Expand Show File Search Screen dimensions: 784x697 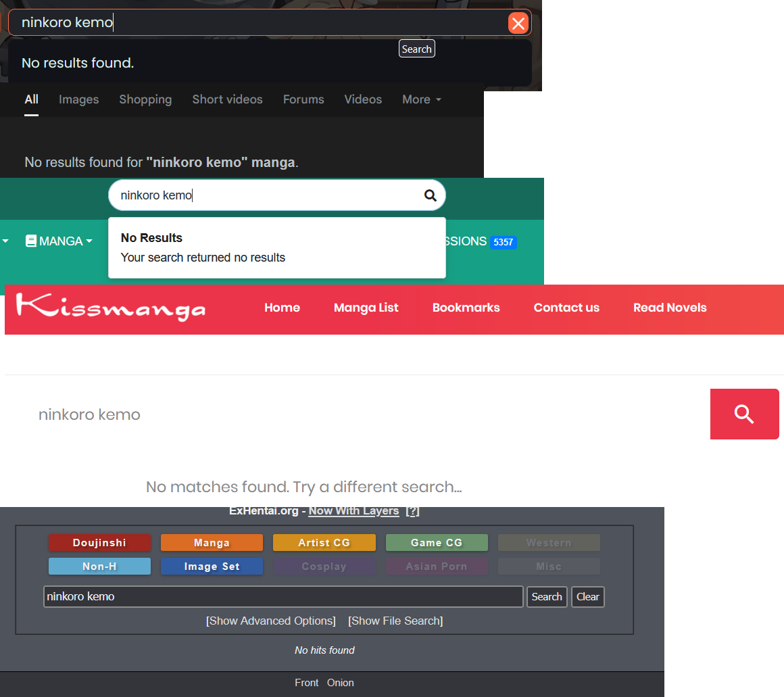click(x=395, y=621)
